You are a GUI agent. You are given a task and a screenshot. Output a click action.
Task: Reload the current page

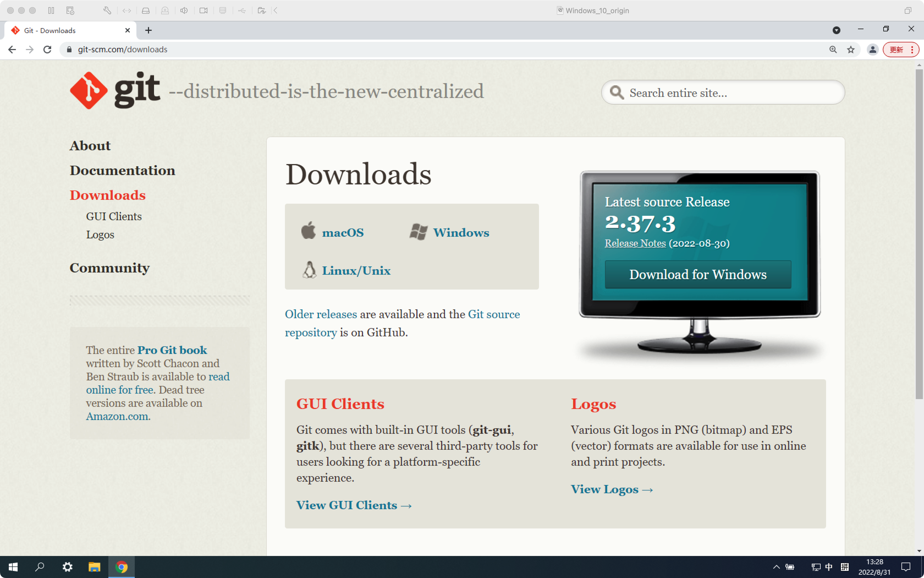coord(47,49)
